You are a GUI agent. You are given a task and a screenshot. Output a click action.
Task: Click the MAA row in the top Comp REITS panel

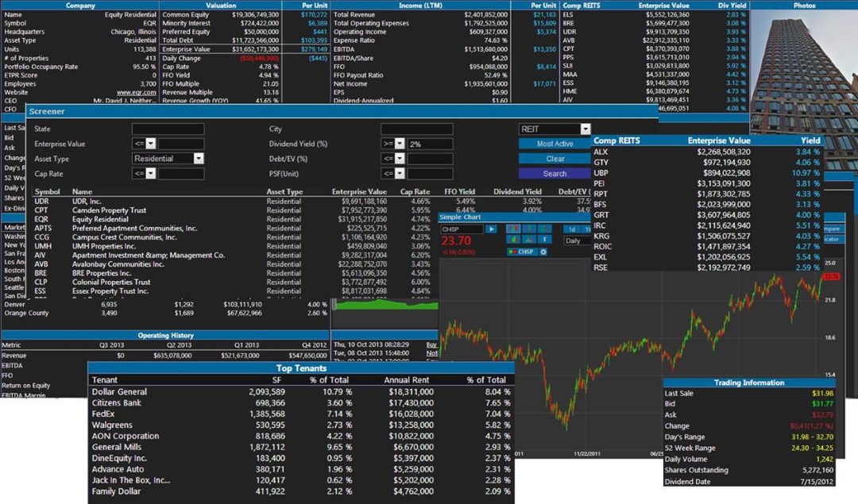pos(655,75)
